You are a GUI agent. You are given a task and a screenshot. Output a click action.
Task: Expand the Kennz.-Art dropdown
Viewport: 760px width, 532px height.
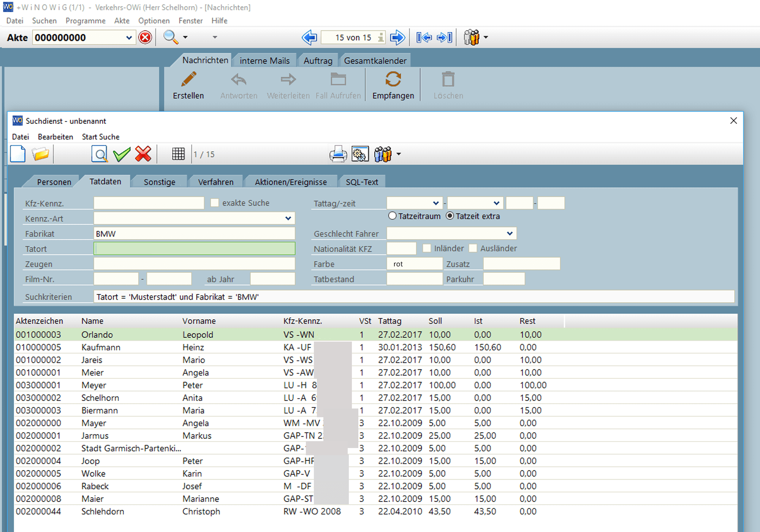pyautogui.click(x=288, y=218)
